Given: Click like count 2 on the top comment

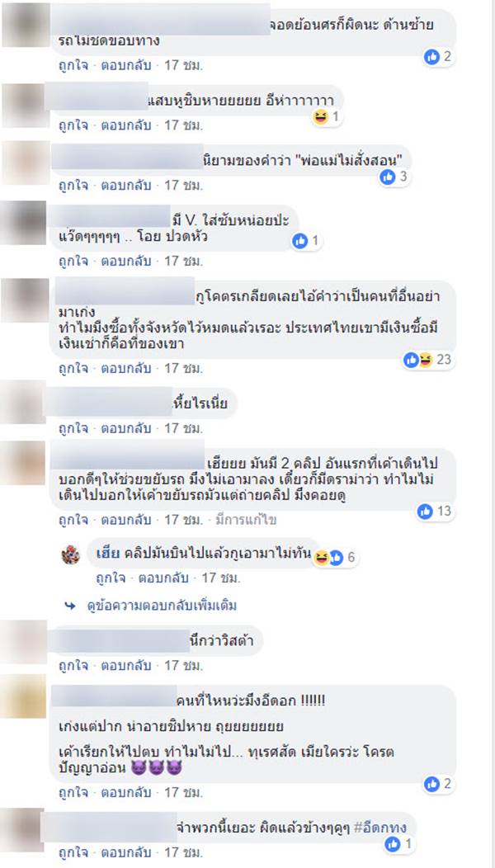Looking at the screenshot, I should click(439, 56).
